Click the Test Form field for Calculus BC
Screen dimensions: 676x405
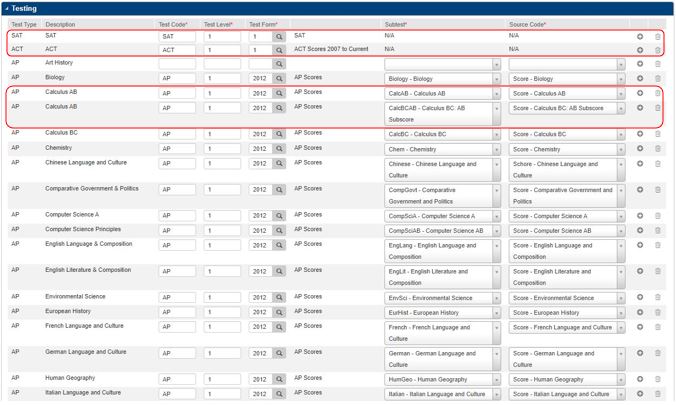pyautogui.click(x=260, y=133)
